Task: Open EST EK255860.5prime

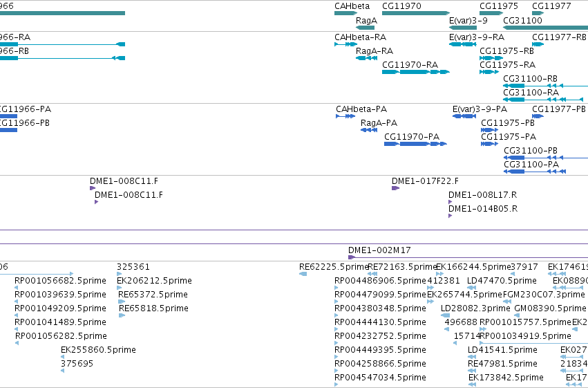Action: click(x=63, y=357)
